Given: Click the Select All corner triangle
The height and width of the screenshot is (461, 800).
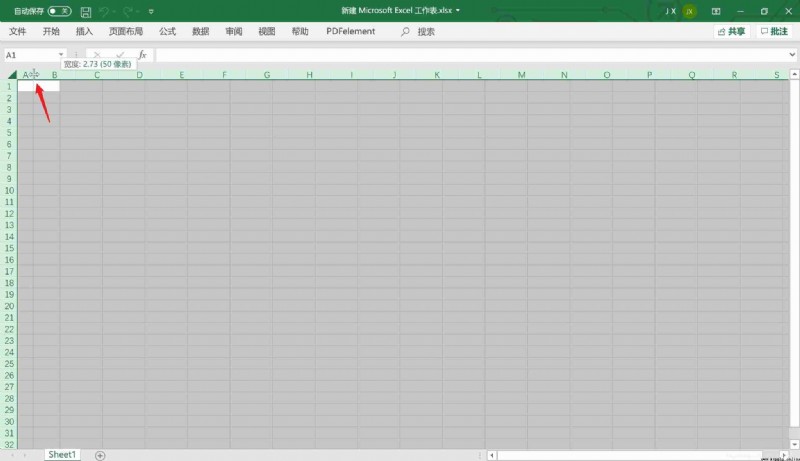Looking at the screenshot, I should pos(12,74).
